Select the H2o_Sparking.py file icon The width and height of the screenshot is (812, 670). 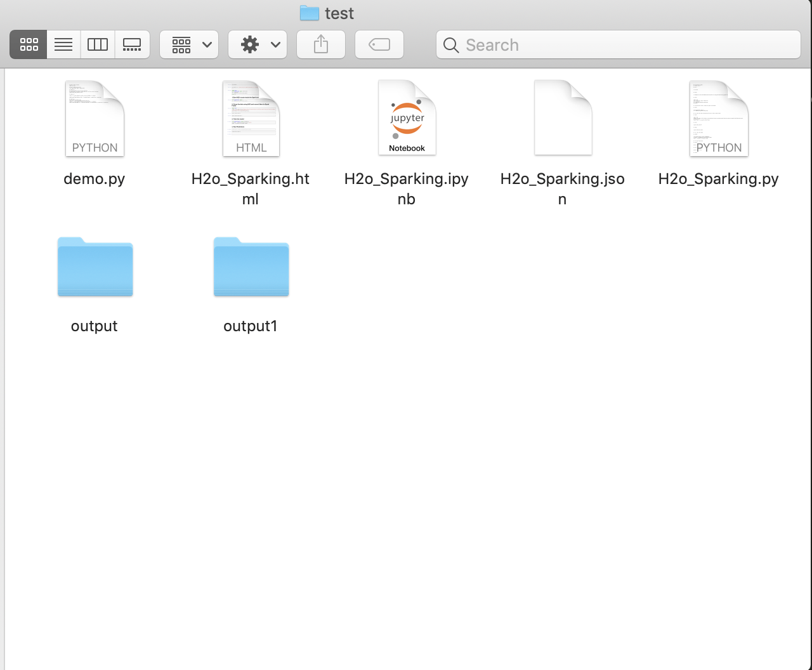pyautogui.click(x=719, y=118)
